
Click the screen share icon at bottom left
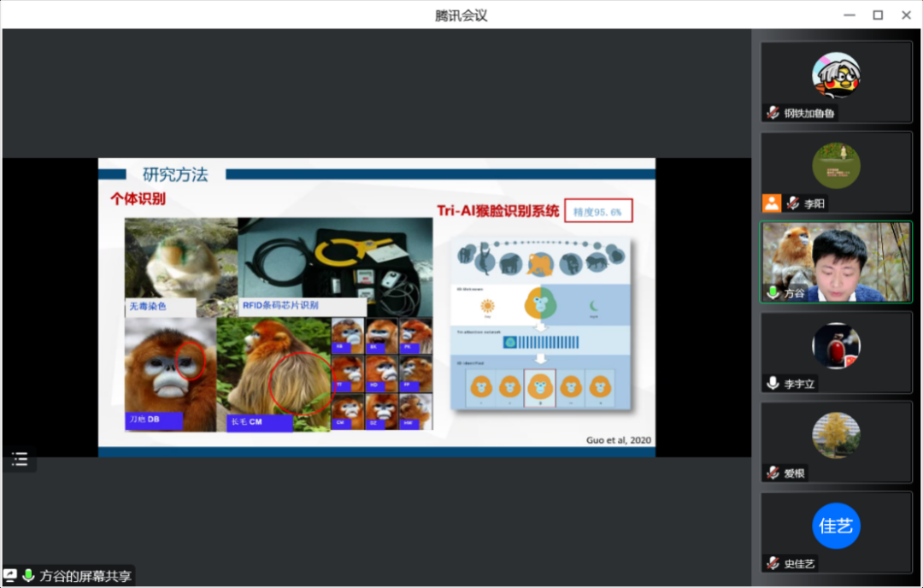[10, 576]
